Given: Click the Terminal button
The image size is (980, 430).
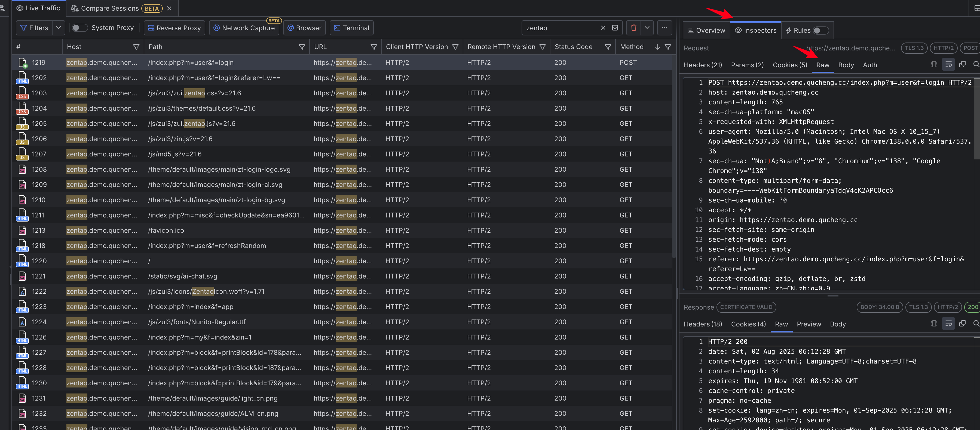Looking at the screenshot, I should [351, 28].
